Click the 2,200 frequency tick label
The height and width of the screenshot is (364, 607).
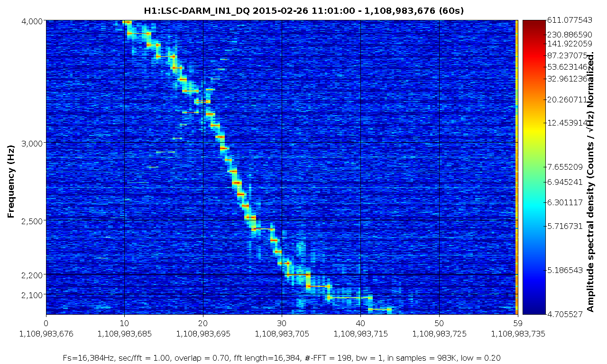coord(32,274)
